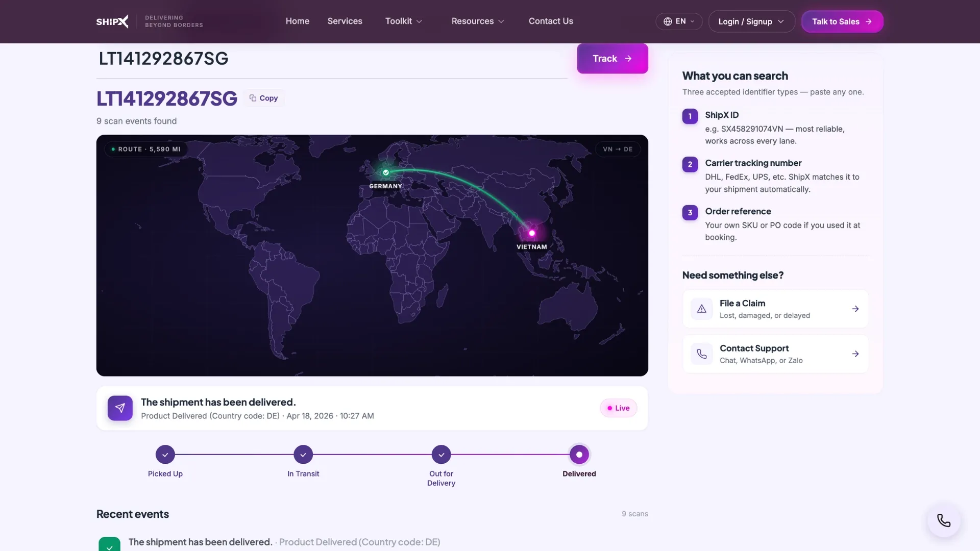Click the 'Recent events' heading

pyautogui.click(x=133, y=514)
